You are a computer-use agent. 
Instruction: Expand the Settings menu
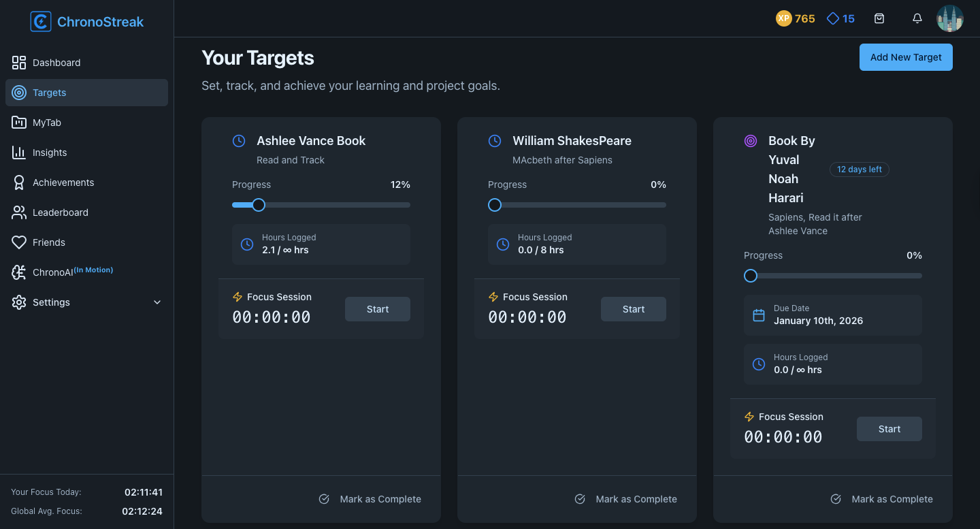51,302
